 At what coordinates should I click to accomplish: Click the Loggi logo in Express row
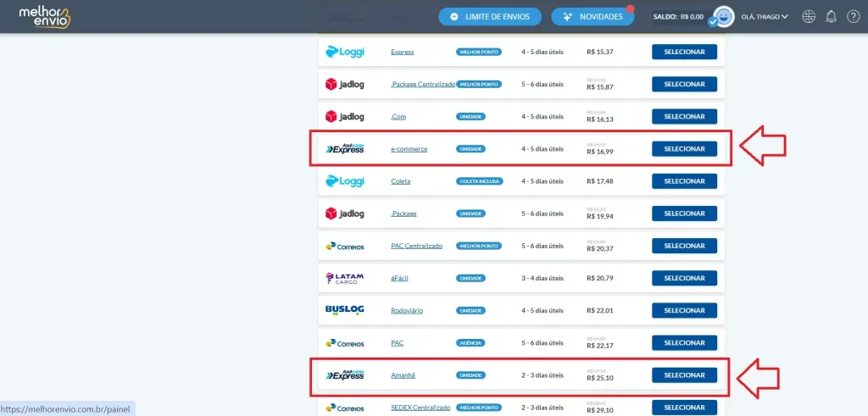(x=344, y=52)
